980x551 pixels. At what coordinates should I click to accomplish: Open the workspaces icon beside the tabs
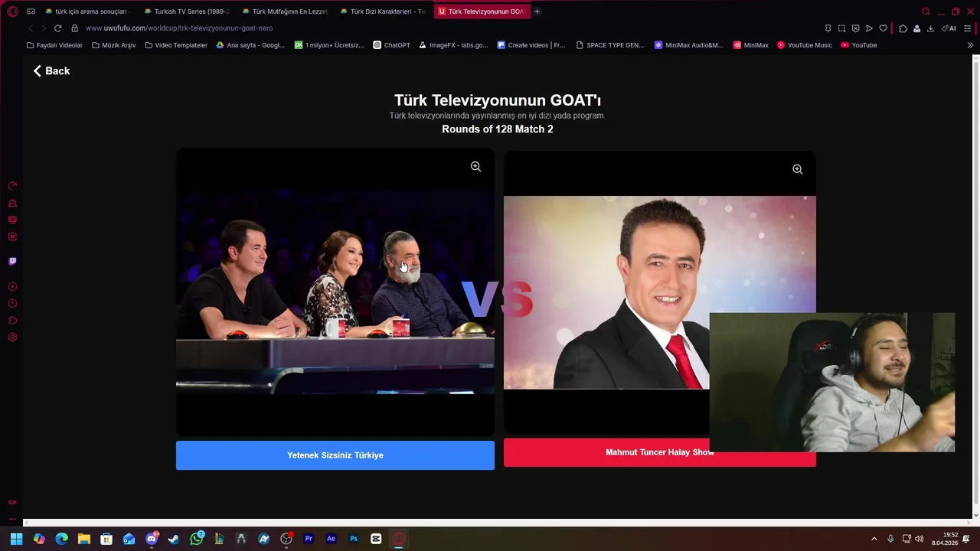click(31, 11)
